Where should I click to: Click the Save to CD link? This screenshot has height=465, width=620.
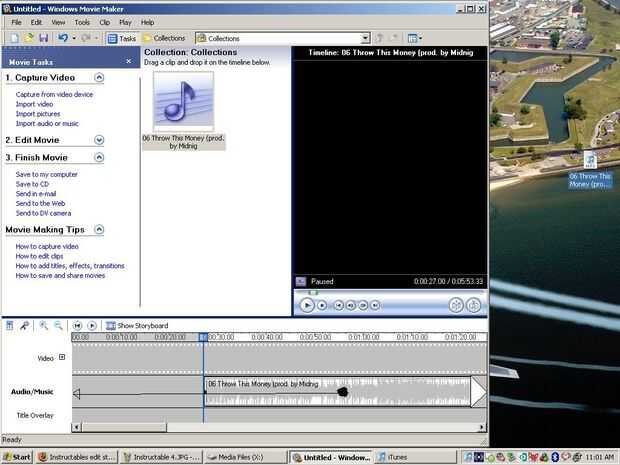[32, 184]
